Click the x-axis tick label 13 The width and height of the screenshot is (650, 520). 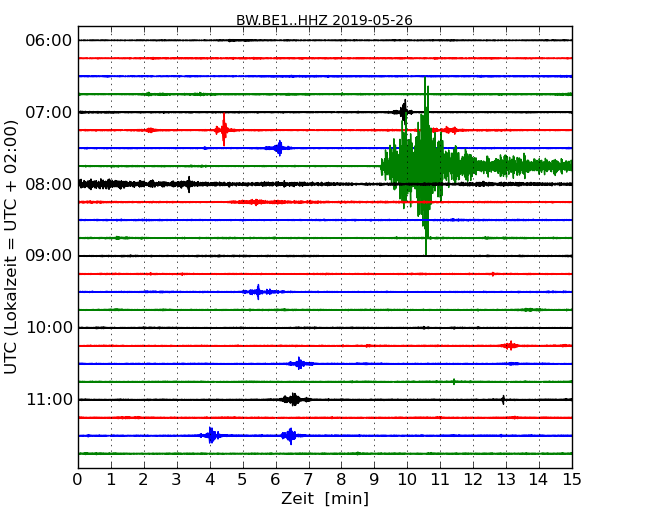coord(506,480)
